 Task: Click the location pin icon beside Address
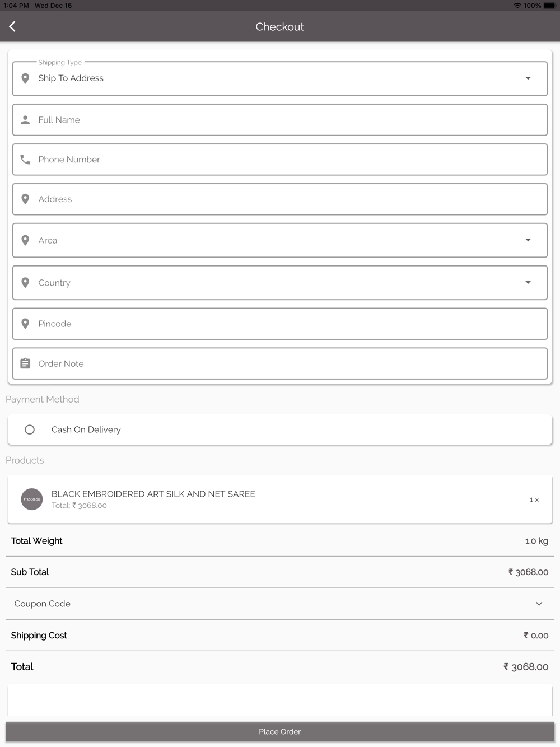point(25,199)
